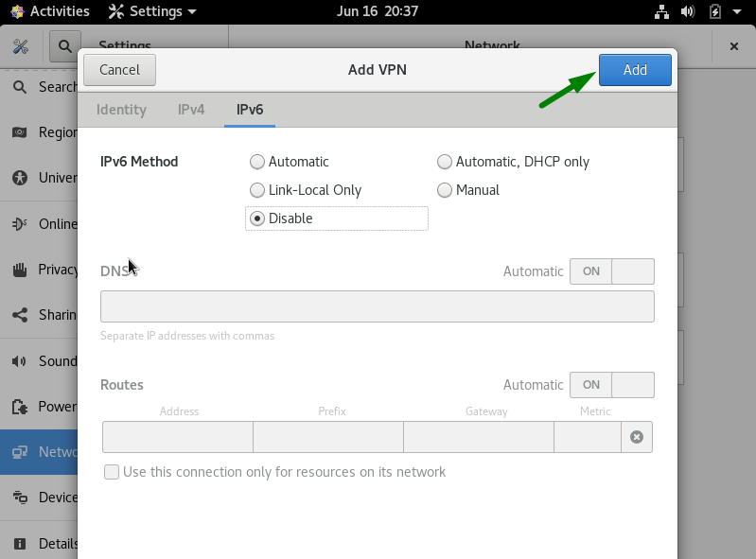This screenshot has width=756, height=559.
Task: Open Privacy settings in the sidebar
Action: (x=39, y=270)
